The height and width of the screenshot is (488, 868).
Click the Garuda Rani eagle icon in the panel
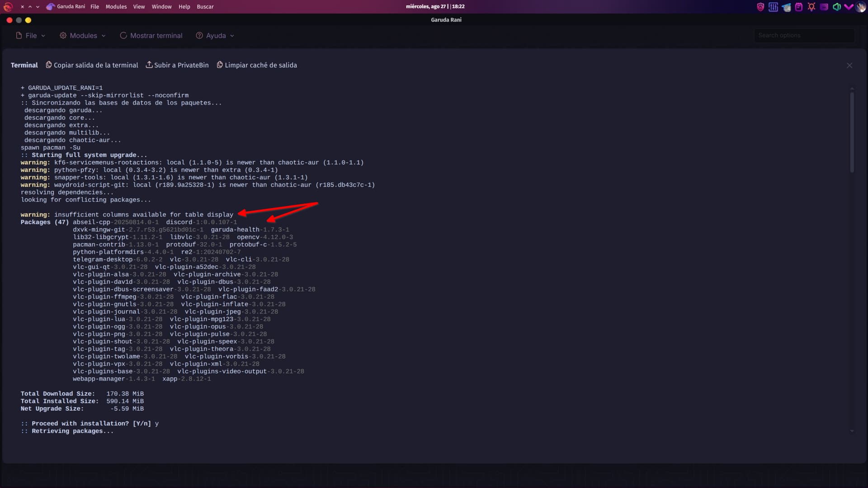coord(50,7)
